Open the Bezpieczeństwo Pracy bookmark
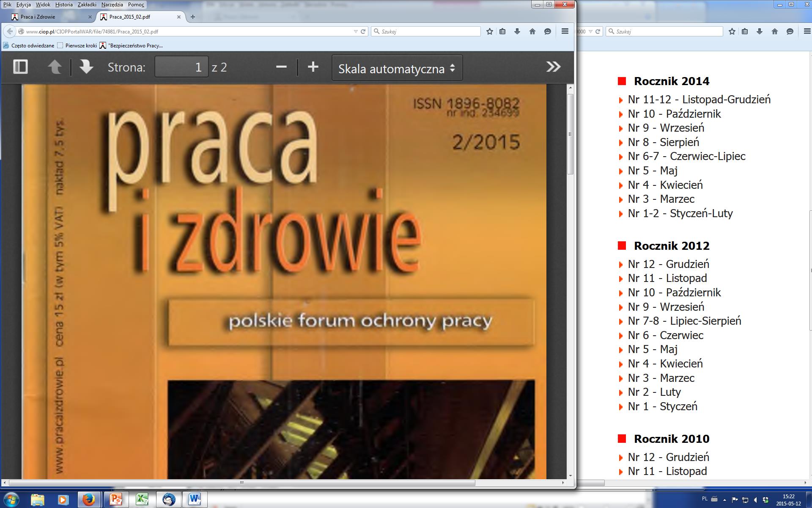The width and height of the screenshot is (812, 508). pyautogui.click(x=131, y=45)
